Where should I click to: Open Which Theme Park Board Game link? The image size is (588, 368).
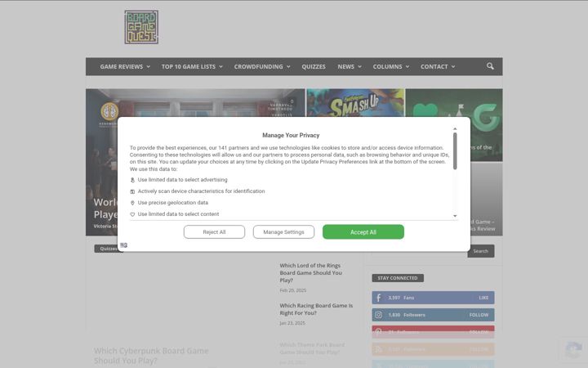click(312, 348)
